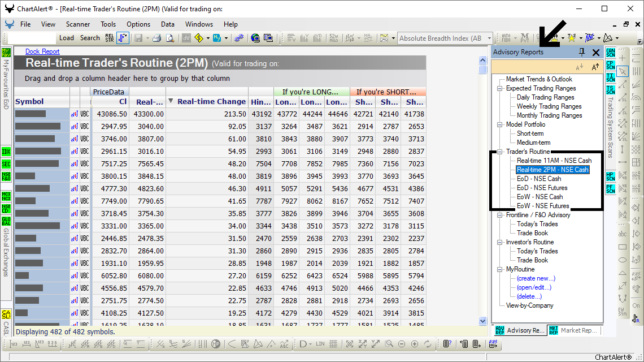Collapse the MyRoutine tree node
The width and height of the screenshot is (644, 362).
point(500,269)
